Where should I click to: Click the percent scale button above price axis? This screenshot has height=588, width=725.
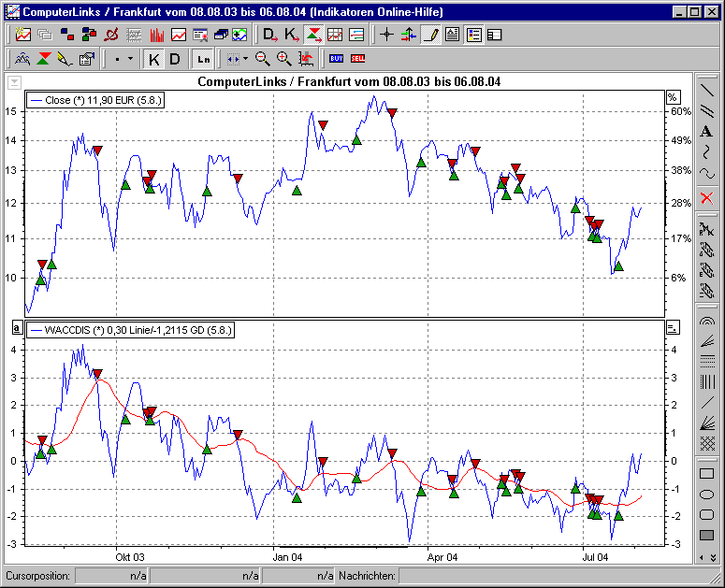[x=672, y=97]
